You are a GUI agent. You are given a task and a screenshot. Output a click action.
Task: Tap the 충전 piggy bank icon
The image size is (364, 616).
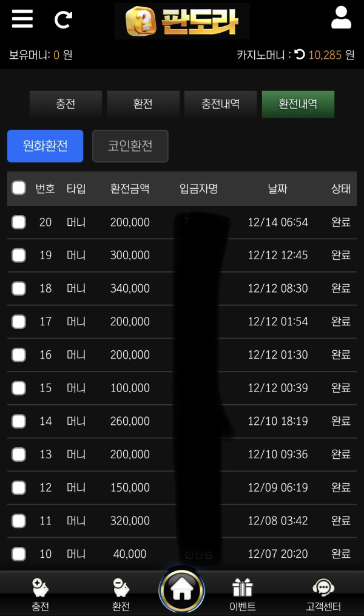[x=41, y=588]
